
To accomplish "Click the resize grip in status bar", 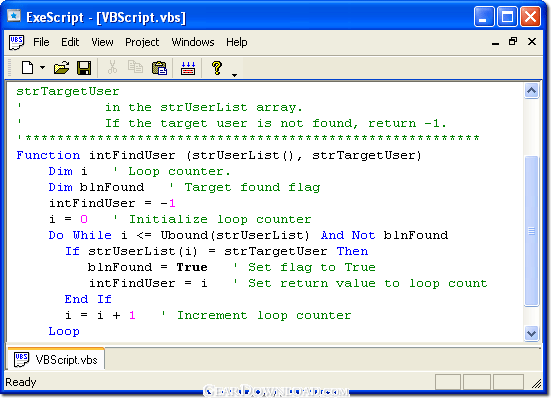I will point(537,383).
